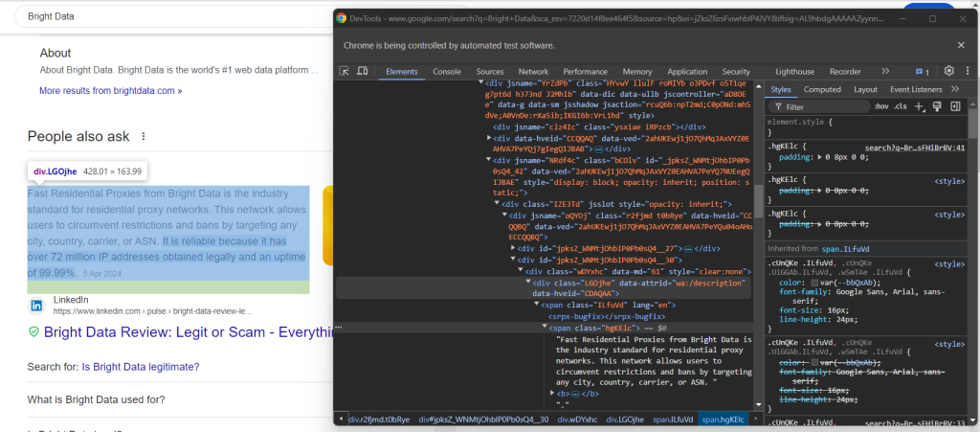Click the new style rule plus icon
980x432 pixels.
[921, 106]
